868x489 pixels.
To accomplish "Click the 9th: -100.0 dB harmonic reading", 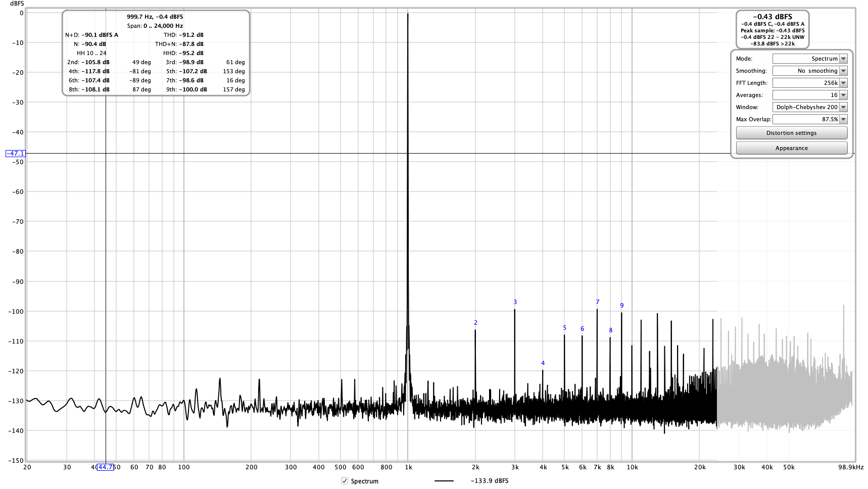I will pos(186,89).
